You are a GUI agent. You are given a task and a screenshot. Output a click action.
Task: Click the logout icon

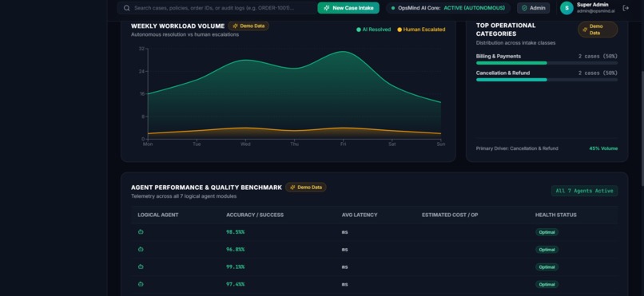626,8
